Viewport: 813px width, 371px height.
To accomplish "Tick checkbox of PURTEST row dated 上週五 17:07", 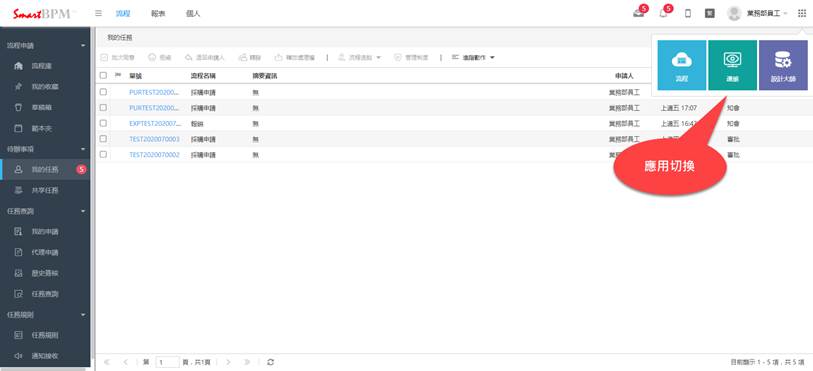I will (103, 108).
